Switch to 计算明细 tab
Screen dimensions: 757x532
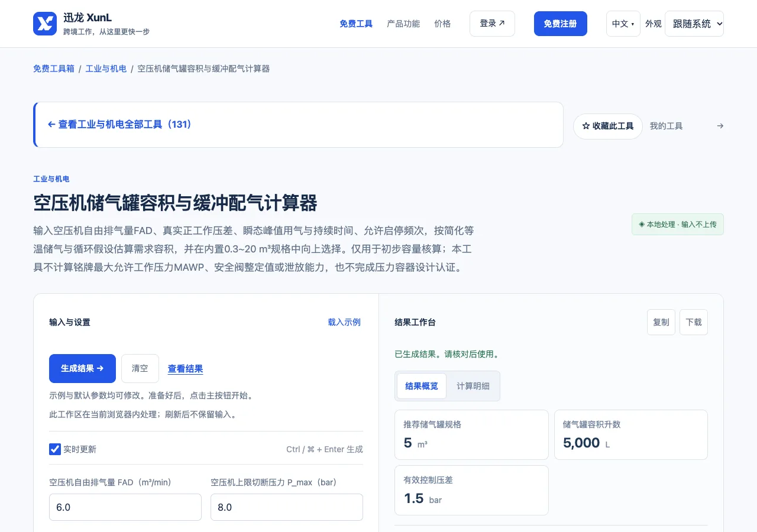473,386
